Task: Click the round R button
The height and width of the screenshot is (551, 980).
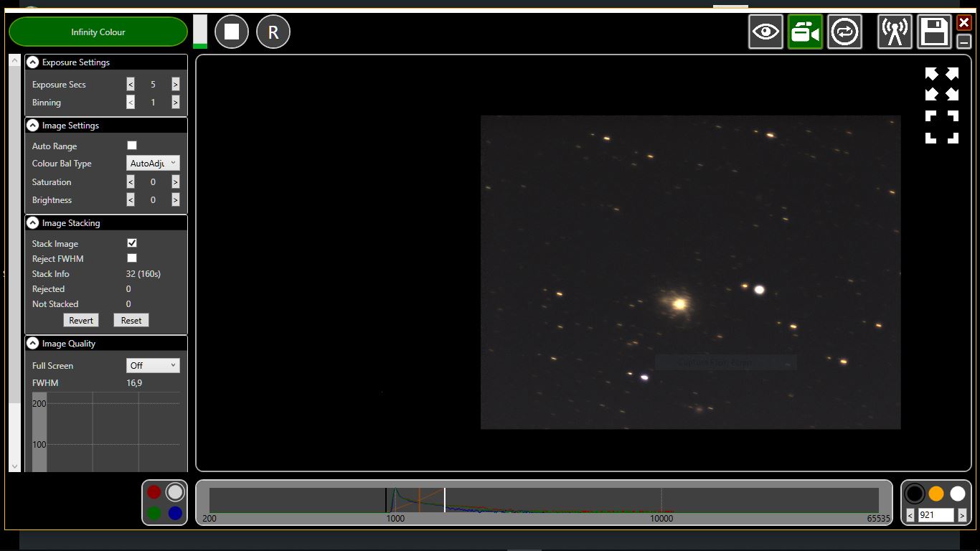Action: (273, 32)
